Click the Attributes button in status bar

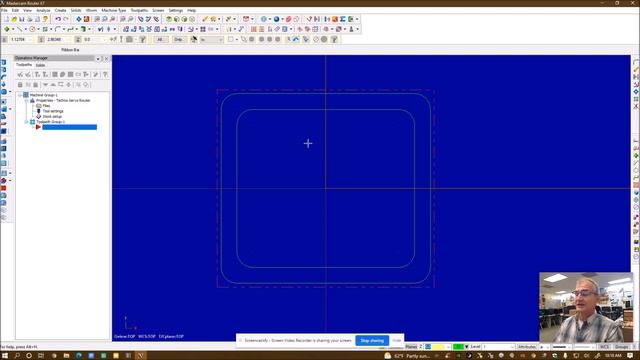click(527, 347)
